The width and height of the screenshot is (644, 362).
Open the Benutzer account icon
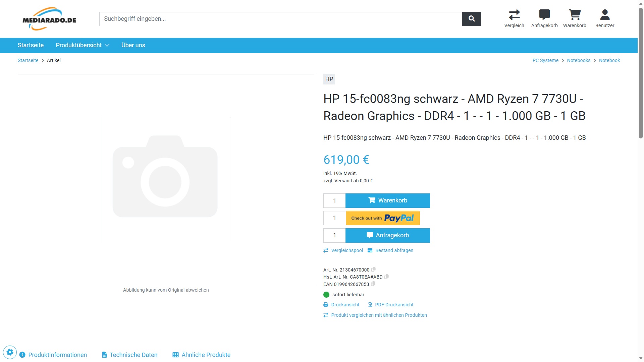click(x=604, y=18)
